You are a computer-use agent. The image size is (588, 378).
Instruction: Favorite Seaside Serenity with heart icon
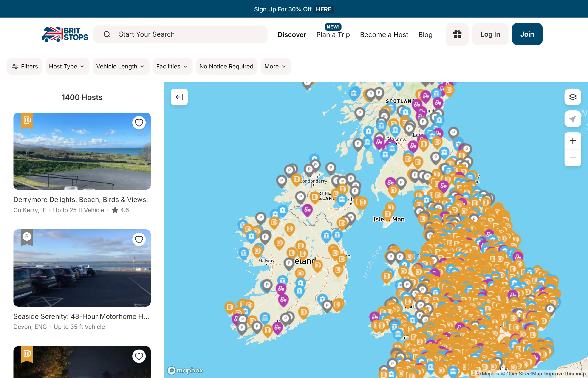pyautogui.click(x=139, y=239)
